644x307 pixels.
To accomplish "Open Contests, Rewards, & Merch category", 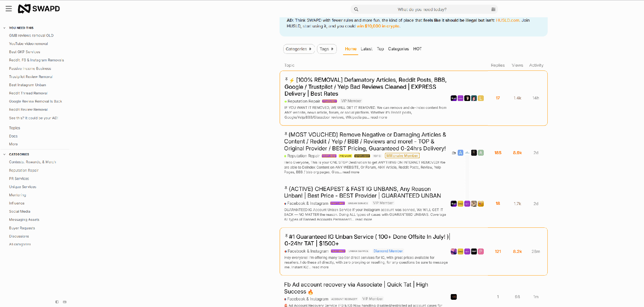I will pos(32,162).
